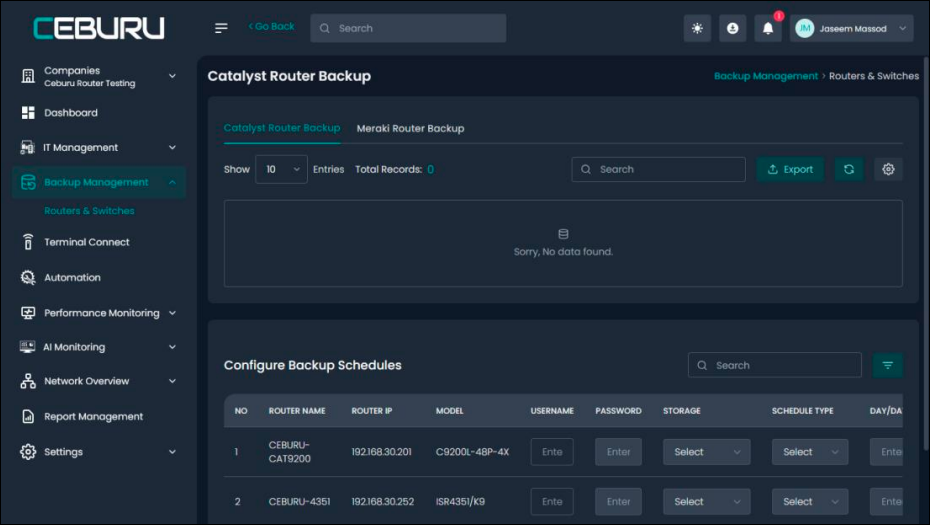
Task: Click the Companies building icon
Action: (x=28, y=76)
